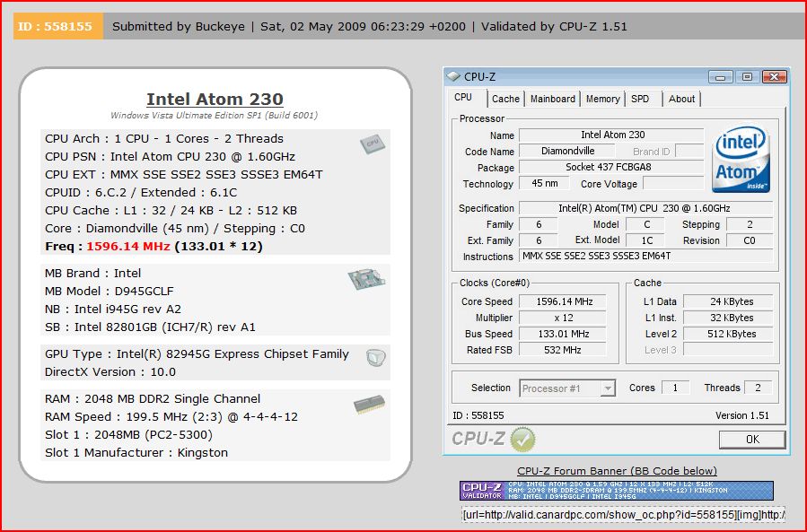The image size is (807, 532).
Task: Click the Core Speed value 1596.14 MHz
Action: 563,302
